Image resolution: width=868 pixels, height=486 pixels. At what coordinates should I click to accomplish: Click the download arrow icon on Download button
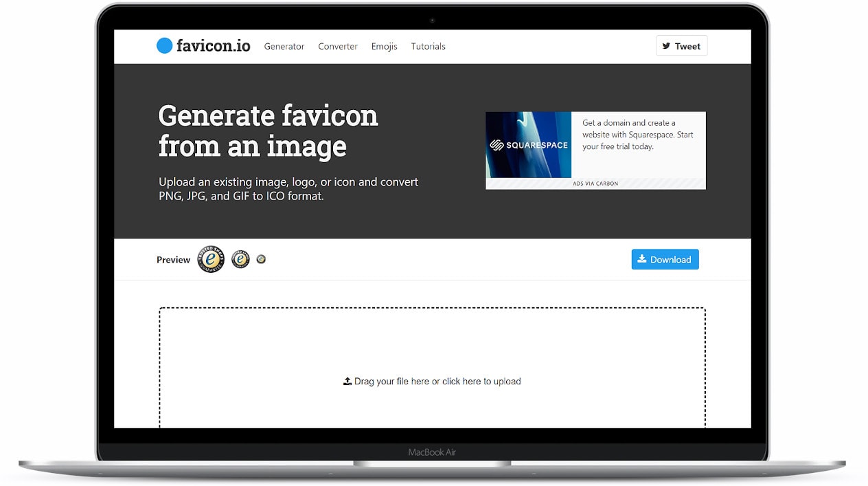tap(643, 259)
